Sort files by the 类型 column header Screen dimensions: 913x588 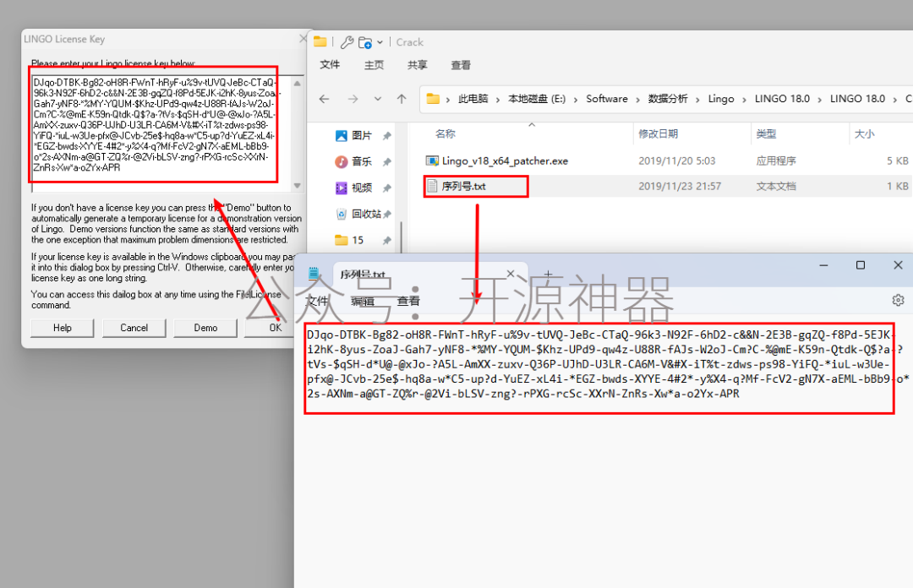766,133
